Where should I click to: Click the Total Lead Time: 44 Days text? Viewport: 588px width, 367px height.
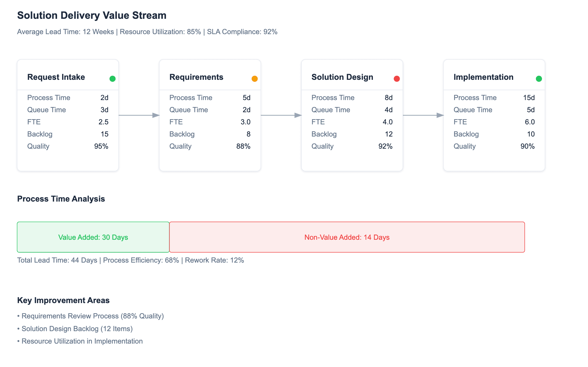tap(57, 260)
